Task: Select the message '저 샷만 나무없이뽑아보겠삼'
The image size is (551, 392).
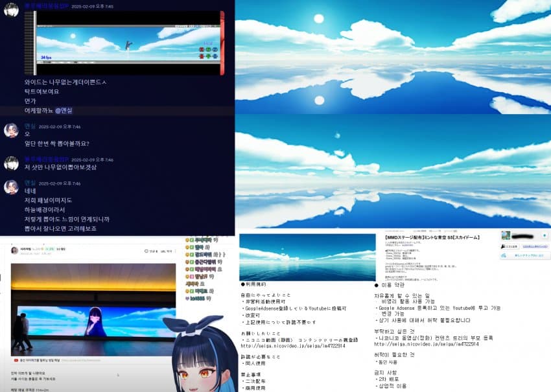Action: (x=60, y=167)
